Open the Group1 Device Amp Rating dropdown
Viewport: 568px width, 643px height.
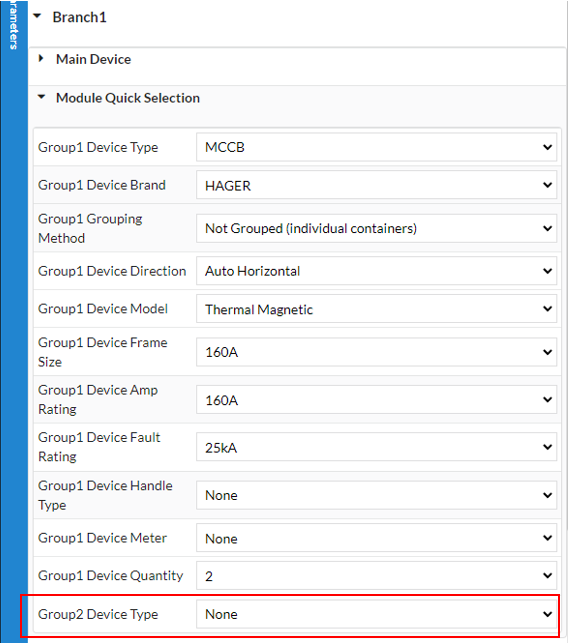376,399
